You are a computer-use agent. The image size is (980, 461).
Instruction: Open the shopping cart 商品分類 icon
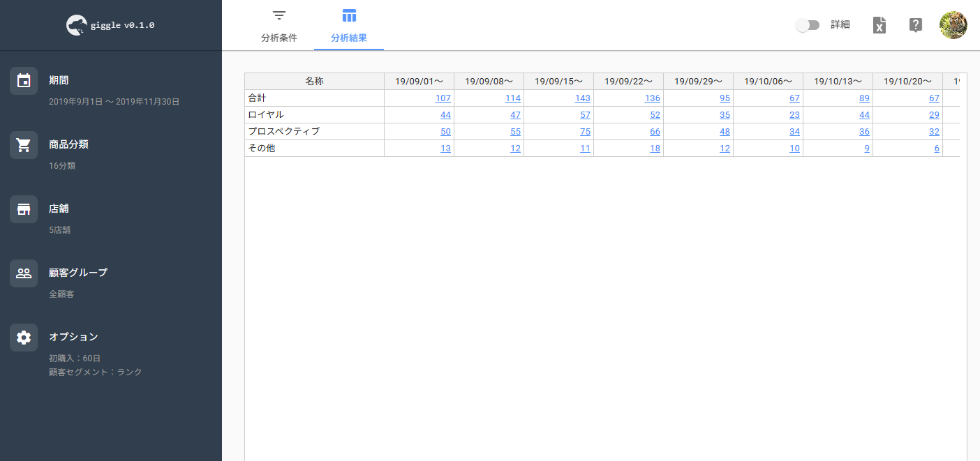pyautogui.click(x=24, y=145)
